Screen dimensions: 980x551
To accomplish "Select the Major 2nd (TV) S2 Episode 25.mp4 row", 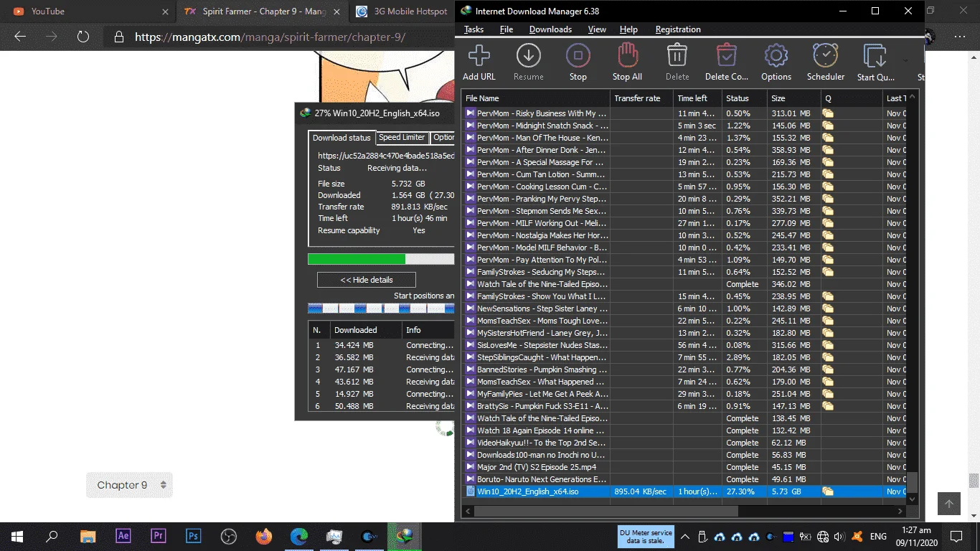I will [x=684, y=467].
